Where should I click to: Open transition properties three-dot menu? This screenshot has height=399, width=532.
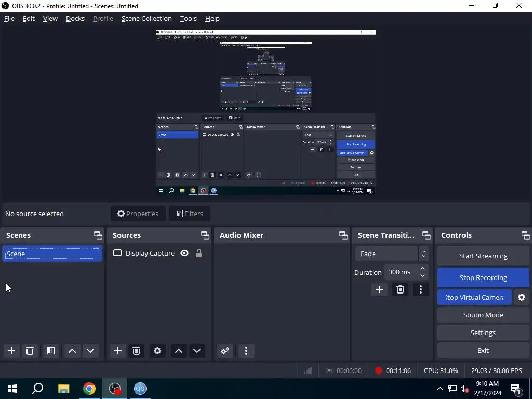click(x=421, y=289)
